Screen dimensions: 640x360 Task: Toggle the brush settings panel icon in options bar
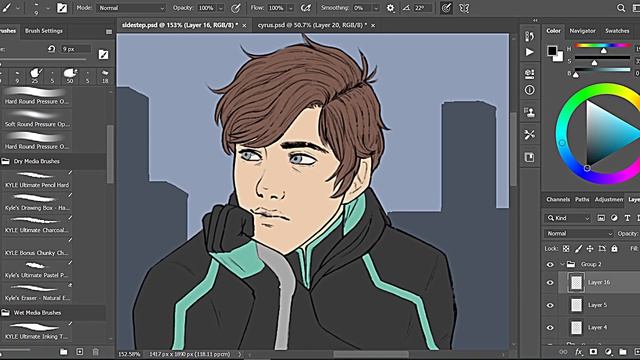pyautogui.click(x=62, y=8)
